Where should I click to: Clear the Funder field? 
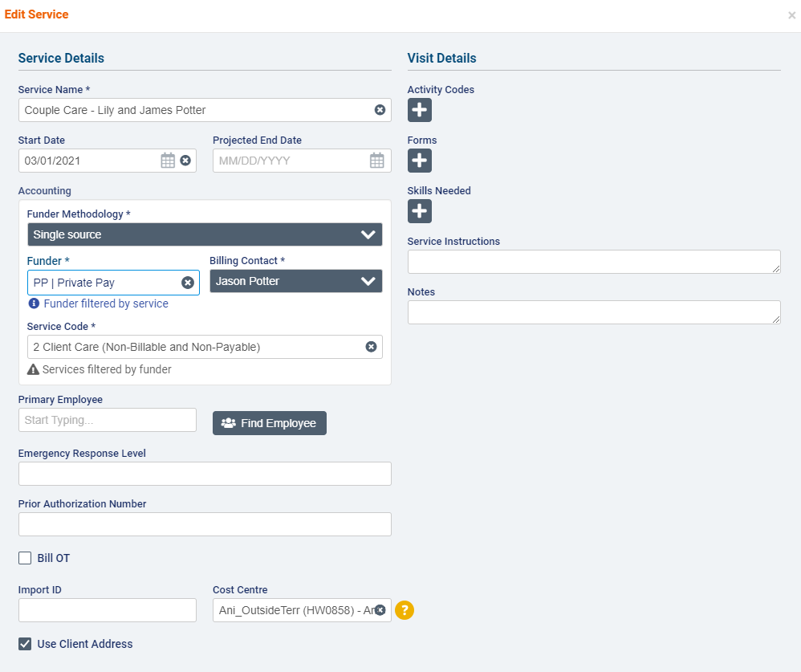(188, 282)
